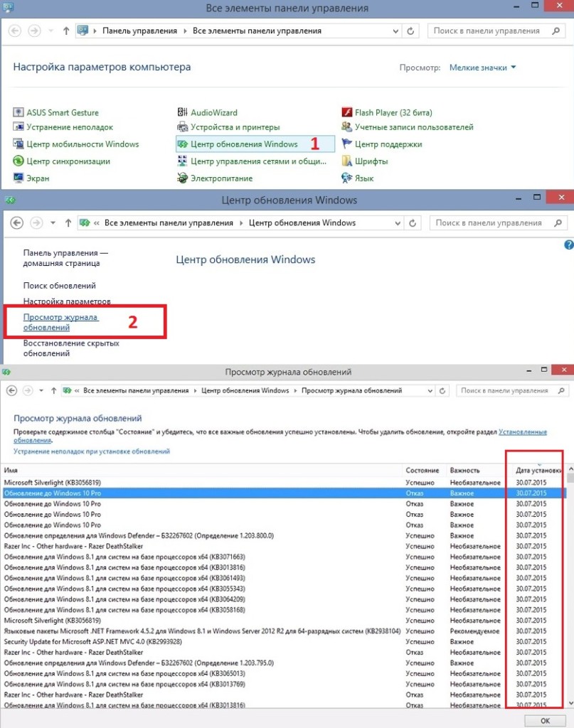
Task: Click search field in журнала обновлений window
Action: (512, 391)
